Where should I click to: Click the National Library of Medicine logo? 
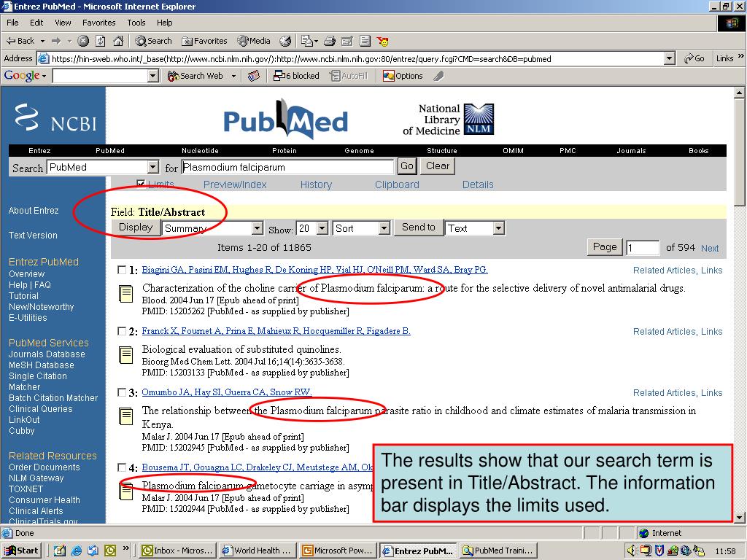(449, 120)
